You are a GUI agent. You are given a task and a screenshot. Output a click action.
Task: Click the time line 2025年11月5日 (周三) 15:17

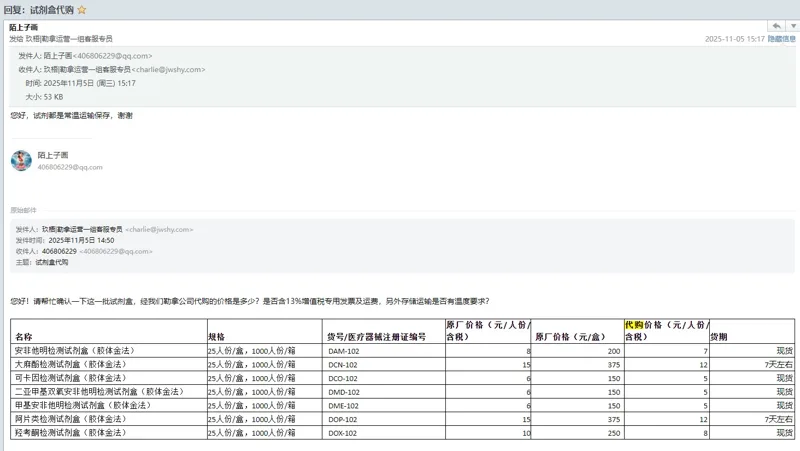[x=81, y=83]
